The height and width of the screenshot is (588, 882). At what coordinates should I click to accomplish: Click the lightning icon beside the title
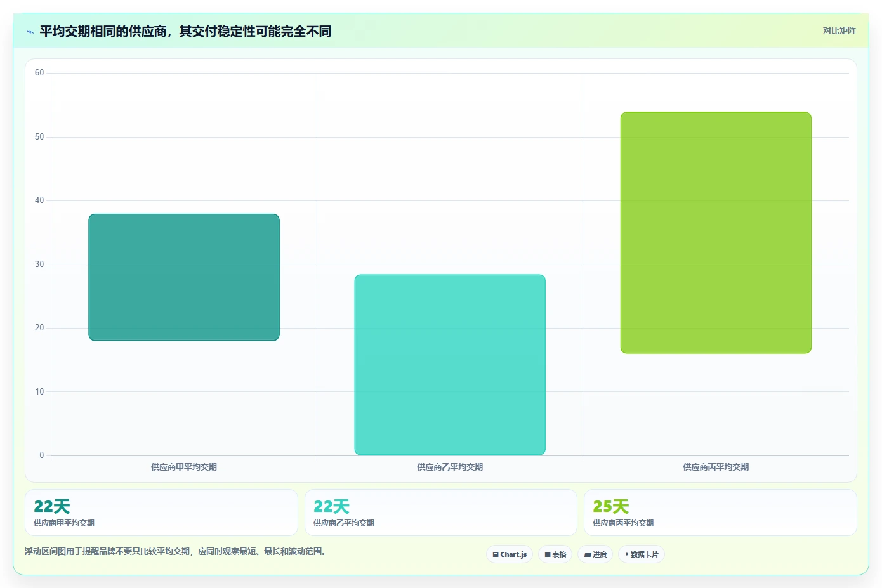[x=30, y=31]
